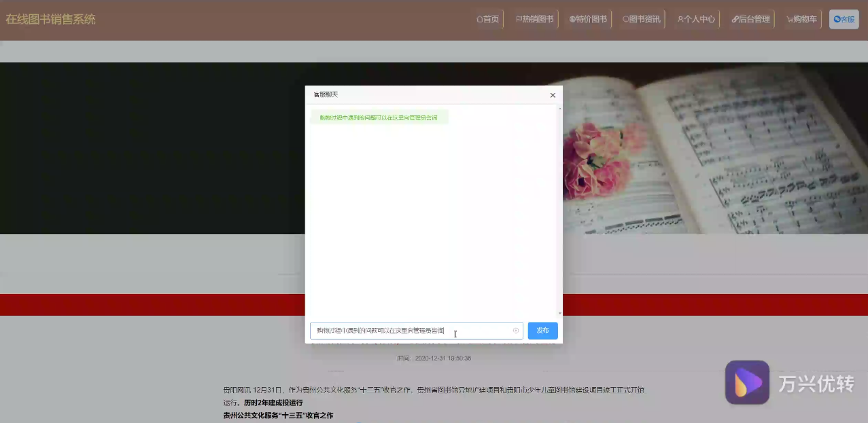This screenshot has width=868, height=423.
Task: Open the 首页 home menu item
Action: [488, 19]
